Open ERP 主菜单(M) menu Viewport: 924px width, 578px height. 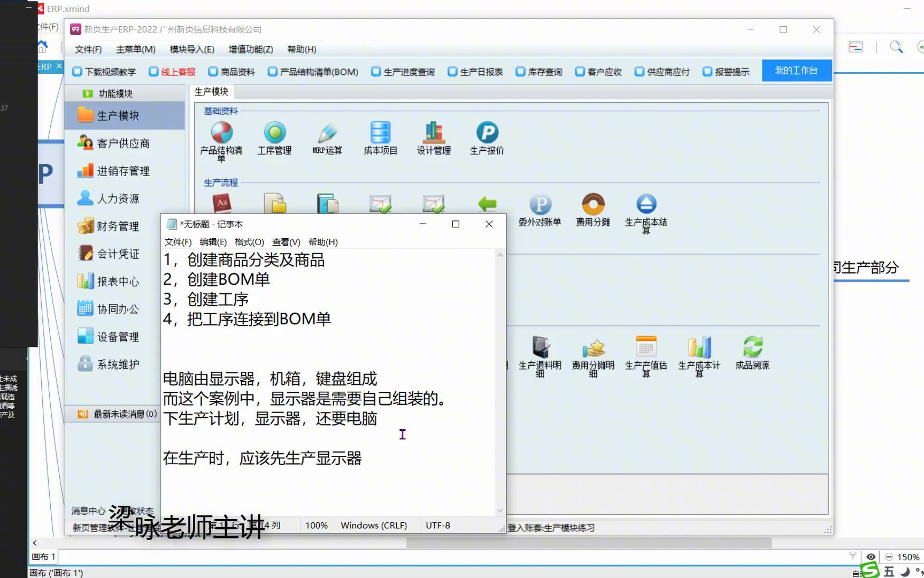click(x=136, y=49)
